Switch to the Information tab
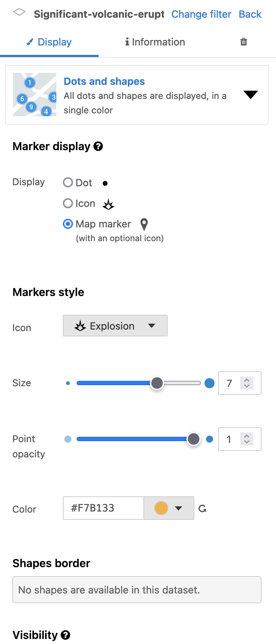 pos(155,42)
